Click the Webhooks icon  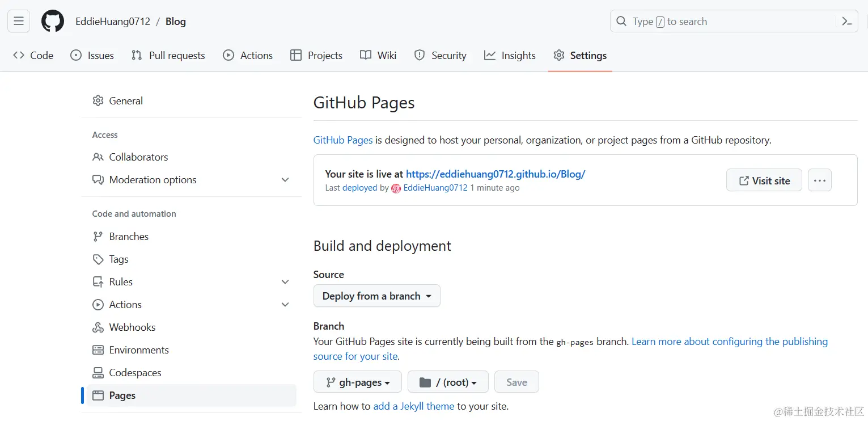pyautogui.click(x=98, y=327)
